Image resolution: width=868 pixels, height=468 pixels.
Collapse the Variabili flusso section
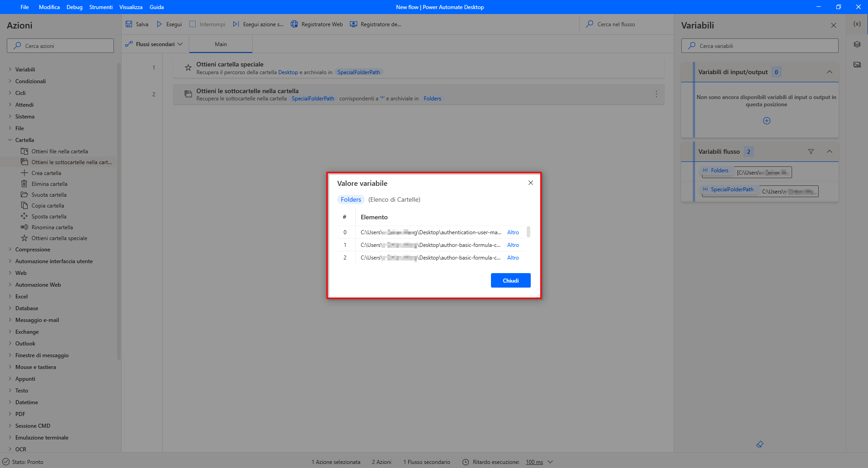point(830,151)
